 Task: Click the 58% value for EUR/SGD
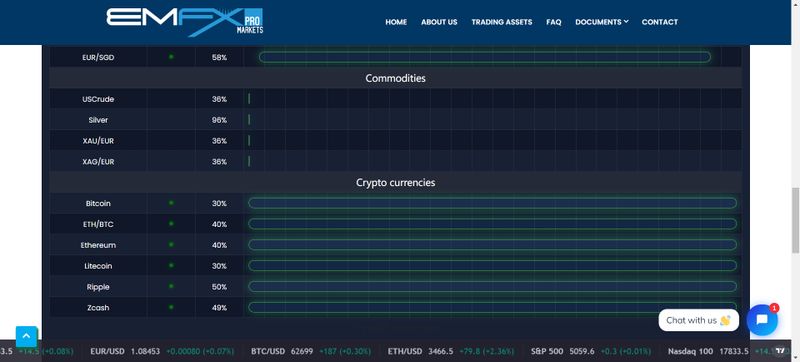click(219, 58)
